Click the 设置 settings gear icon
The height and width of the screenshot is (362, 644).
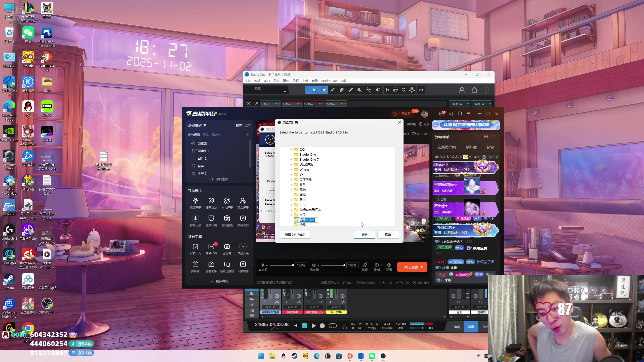tap(389, 265)
